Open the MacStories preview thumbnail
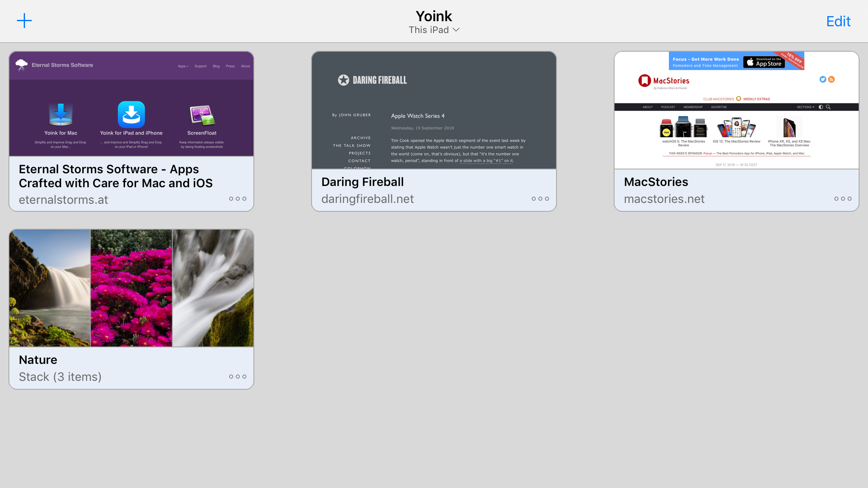Viewport: 868px width, 488px height. [737, 110]
